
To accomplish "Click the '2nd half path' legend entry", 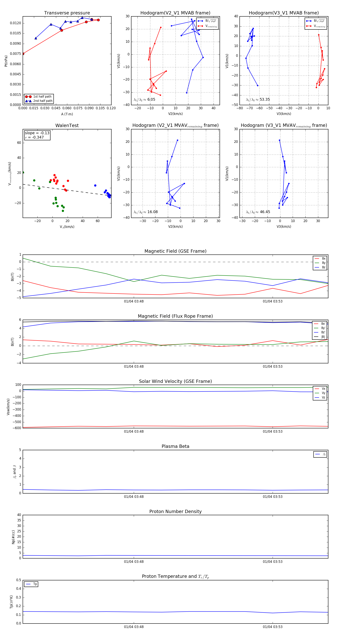I will coord(39,101).
